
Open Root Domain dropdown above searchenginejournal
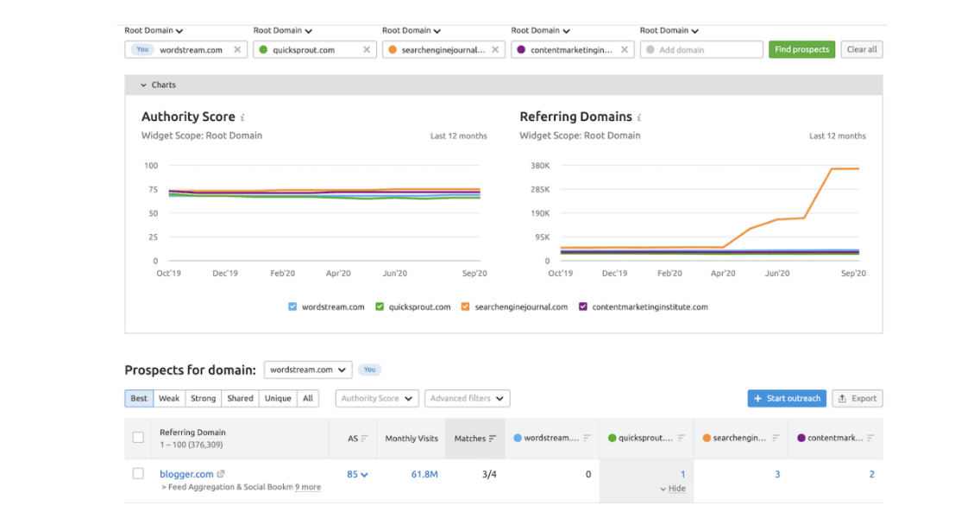click(411, 30)
